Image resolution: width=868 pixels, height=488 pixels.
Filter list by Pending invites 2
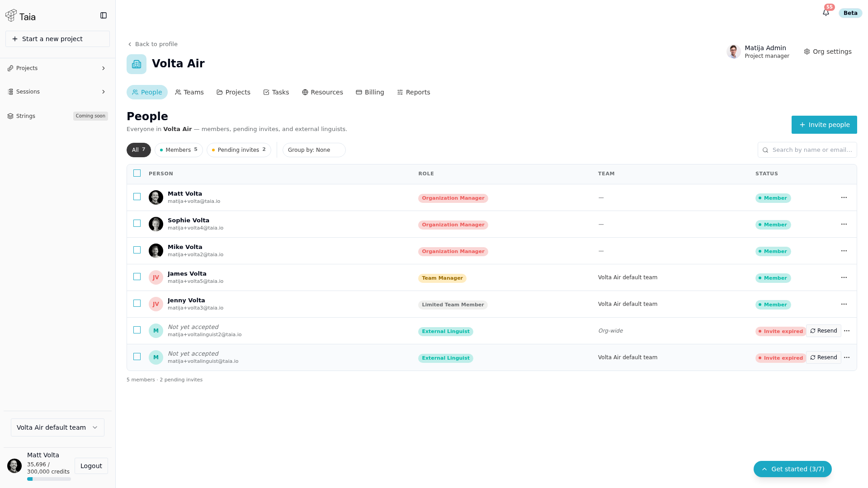[239, 150]
